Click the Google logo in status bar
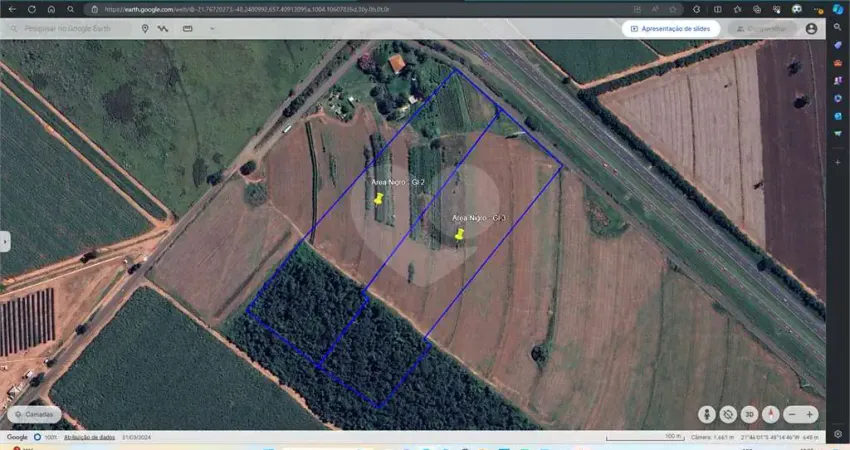Screen dimensions: 850x450 pos(17,437)
